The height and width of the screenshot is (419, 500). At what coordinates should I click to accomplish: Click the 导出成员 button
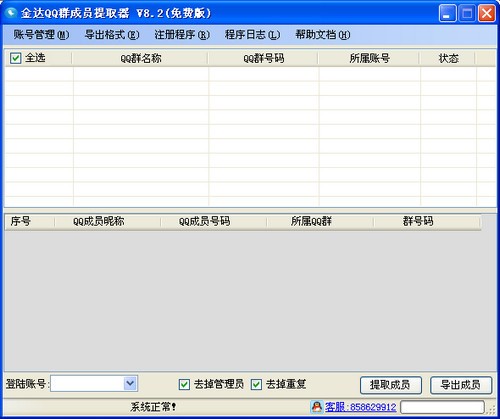(x=461, y=385)
